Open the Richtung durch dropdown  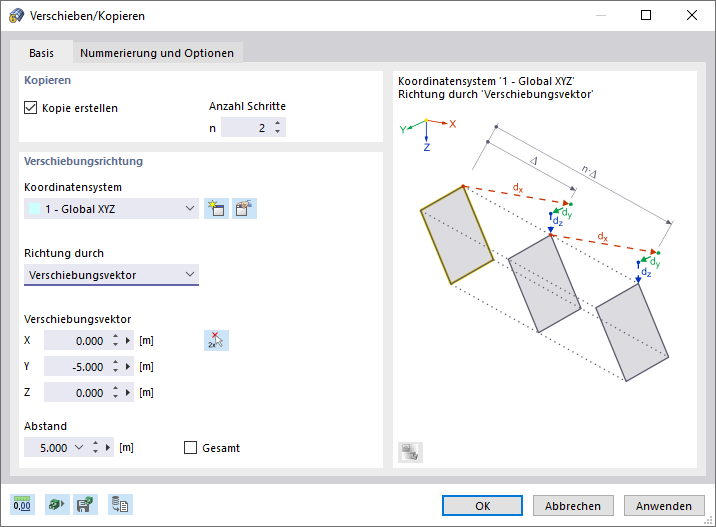(111, 275)
